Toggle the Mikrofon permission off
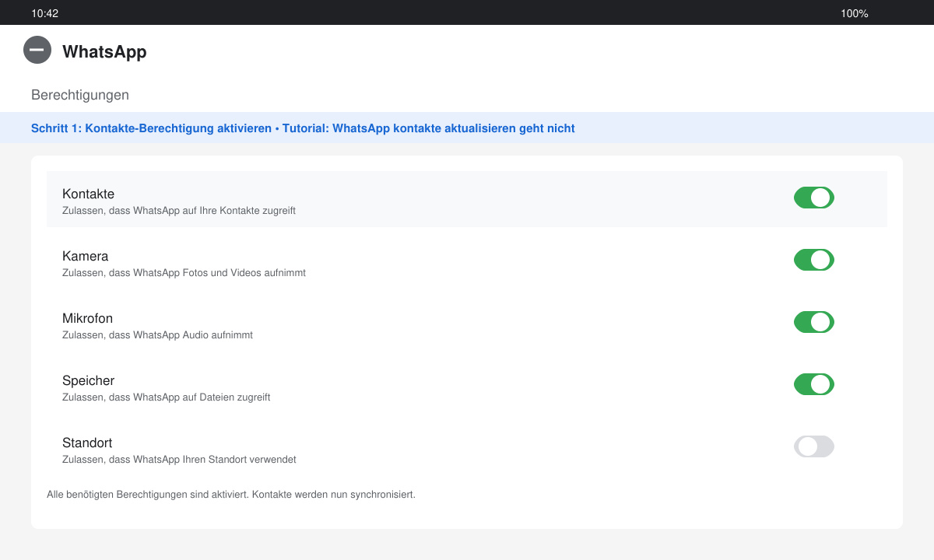Image resolution: width=934 pixels, height=560 pixels. 814,322
